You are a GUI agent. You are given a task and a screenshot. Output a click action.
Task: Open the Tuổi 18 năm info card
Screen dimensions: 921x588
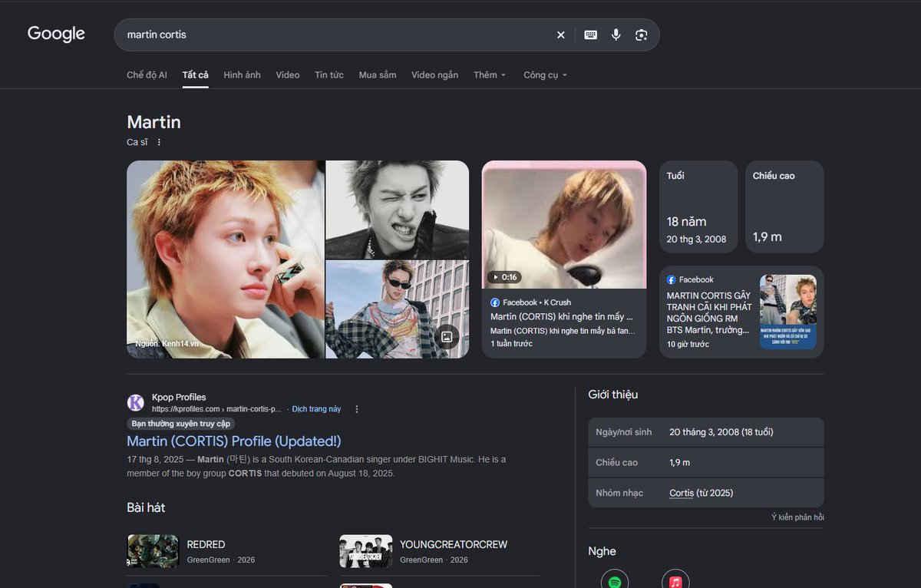pos(698,206)
